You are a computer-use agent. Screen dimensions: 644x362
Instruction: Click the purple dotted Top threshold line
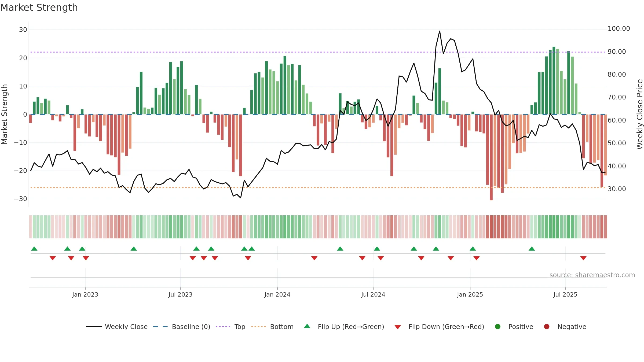coord(318,52)
